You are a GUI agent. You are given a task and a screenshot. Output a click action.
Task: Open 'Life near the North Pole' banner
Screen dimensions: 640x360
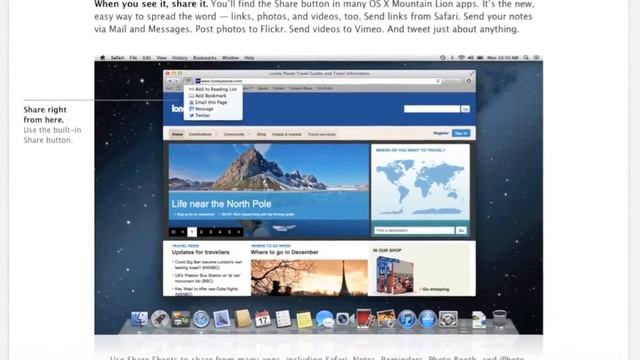268,191
